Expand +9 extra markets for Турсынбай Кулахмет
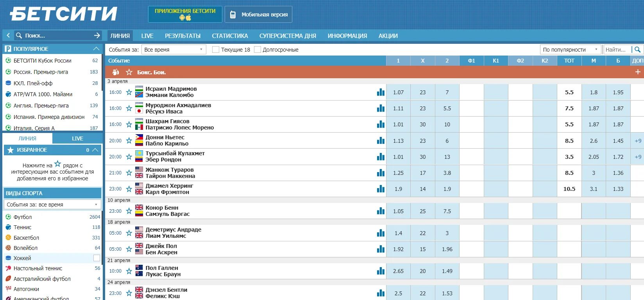The height and width of the screenshot is (300, 644). point(638,157)
